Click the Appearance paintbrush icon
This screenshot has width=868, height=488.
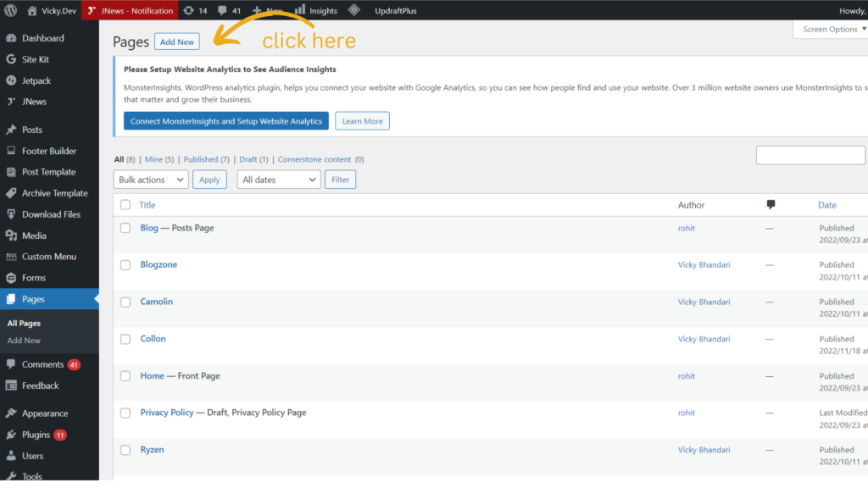tap(11, 413)
